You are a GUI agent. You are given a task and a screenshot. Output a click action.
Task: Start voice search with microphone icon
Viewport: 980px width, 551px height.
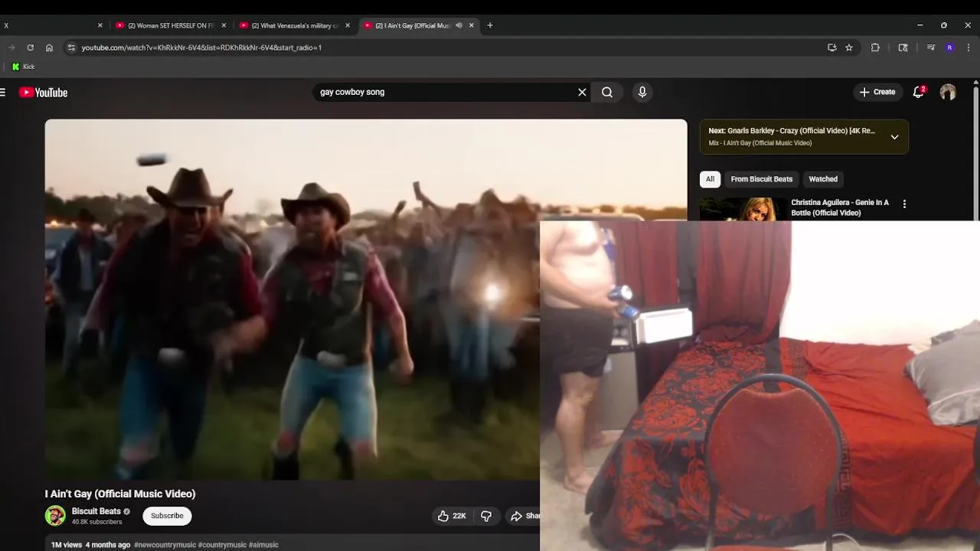tap(642, 93)
